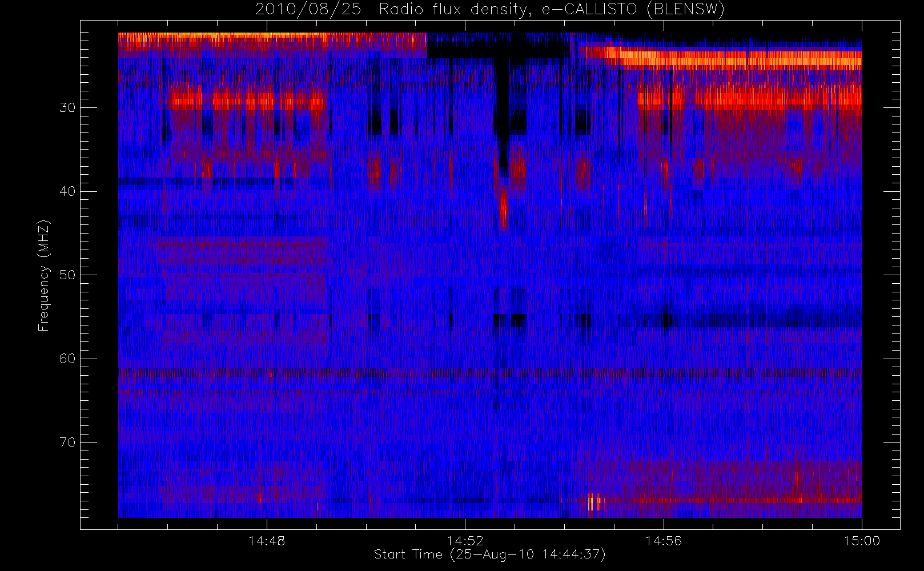This screenshot has height=571, width=924.
Task: Click the 50 frequency tick label
Action: (67, 275)
